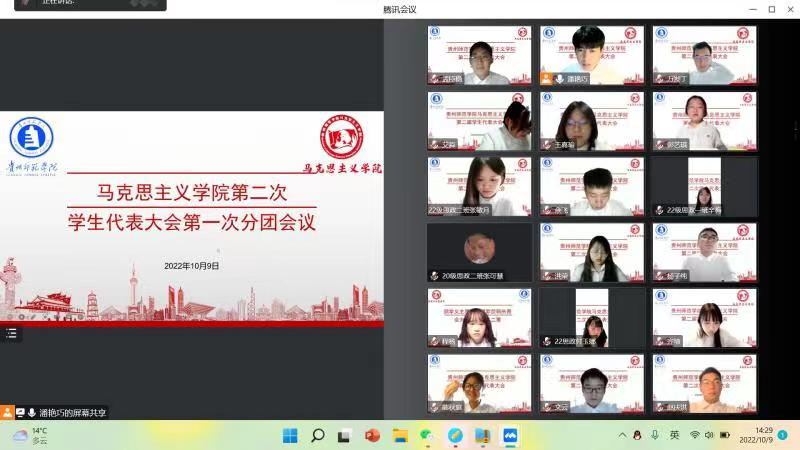Click the red 马克思主义学院 emblem on the slide

coord(342,137)
